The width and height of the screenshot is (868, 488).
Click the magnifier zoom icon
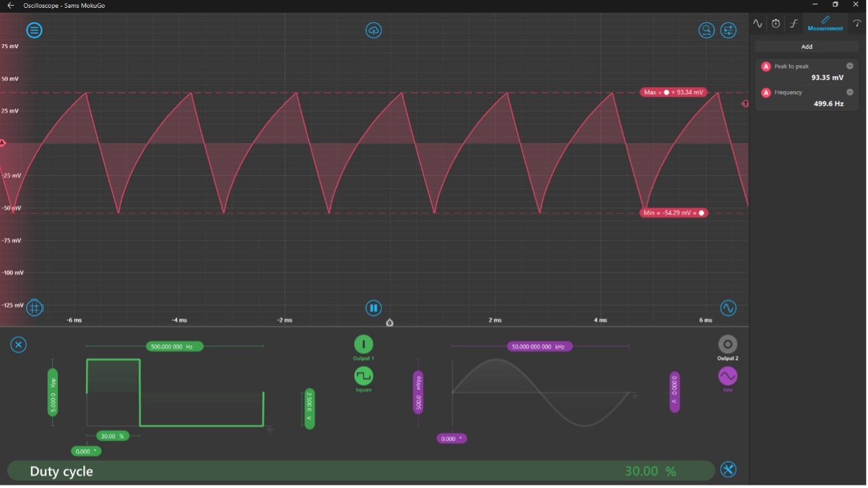coord(706,31)
